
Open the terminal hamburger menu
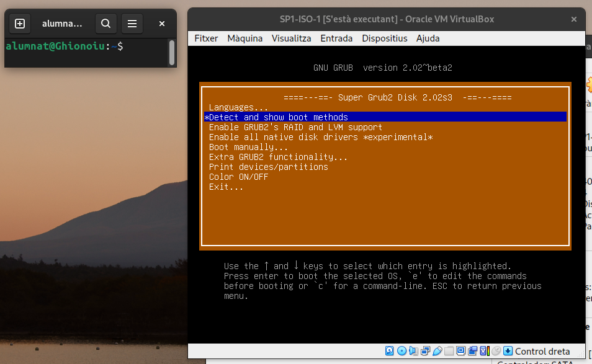[x=132, y=24]
